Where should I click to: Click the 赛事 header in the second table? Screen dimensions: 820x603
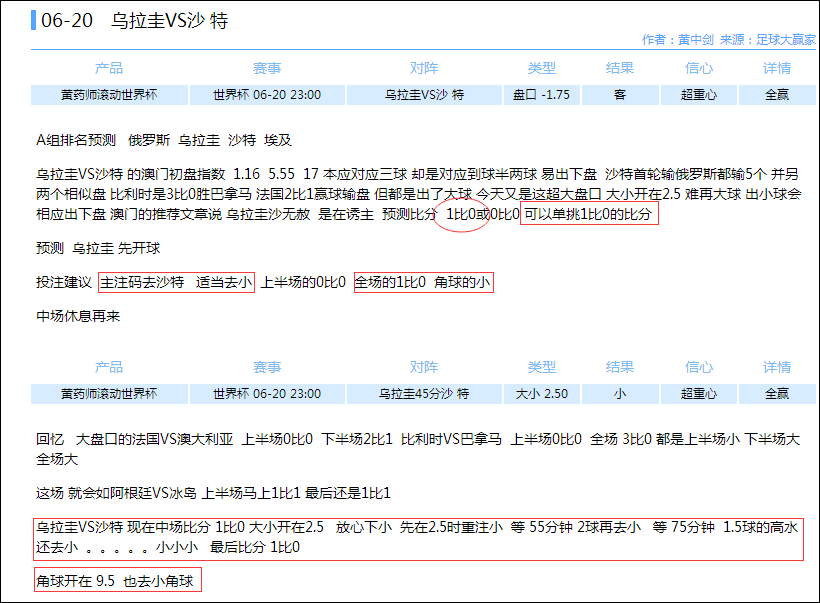click(x=267, y=367)
